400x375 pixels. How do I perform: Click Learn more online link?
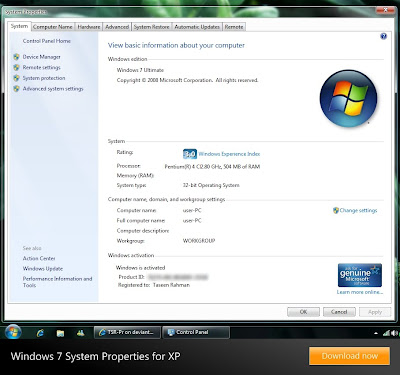pyautogui.click(x=360, y=292)
